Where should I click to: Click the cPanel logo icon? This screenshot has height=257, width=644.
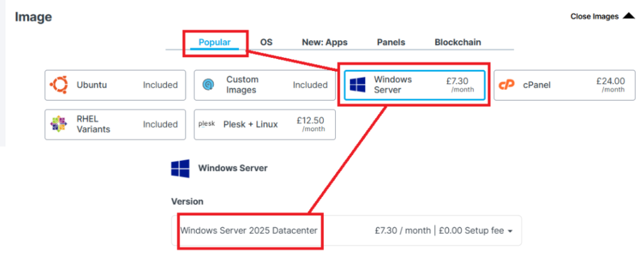pyautogui.click(x=507, y=85)
